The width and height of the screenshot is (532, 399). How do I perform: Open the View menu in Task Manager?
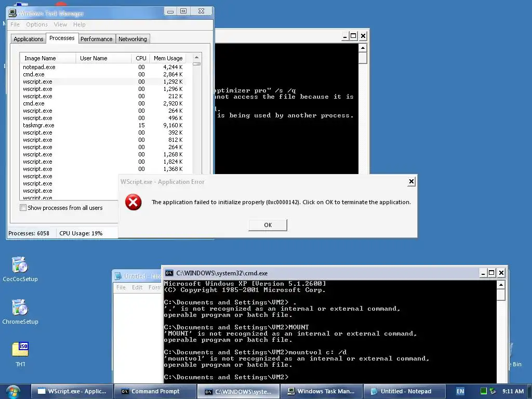click(60, 24)
